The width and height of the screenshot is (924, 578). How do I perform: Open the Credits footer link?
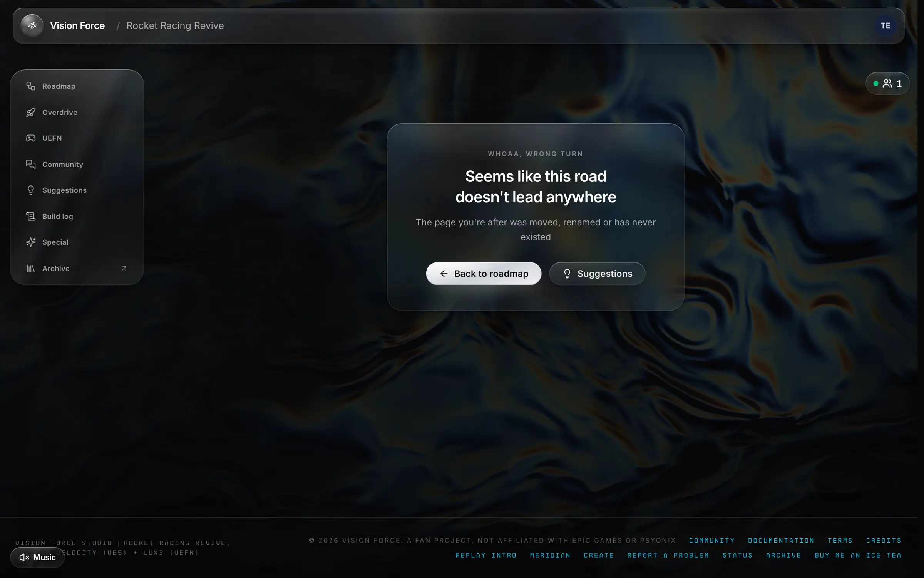pos(884,540)
